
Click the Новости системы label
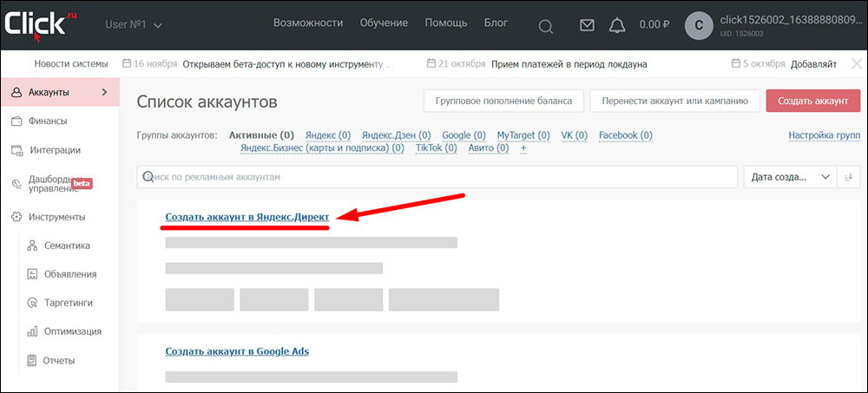click(x=71, y=64)
